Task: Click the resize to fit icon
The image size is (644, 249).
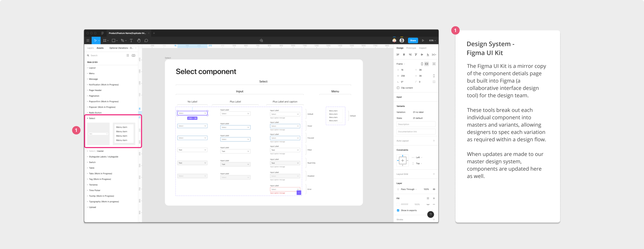Action: point(434,64)
